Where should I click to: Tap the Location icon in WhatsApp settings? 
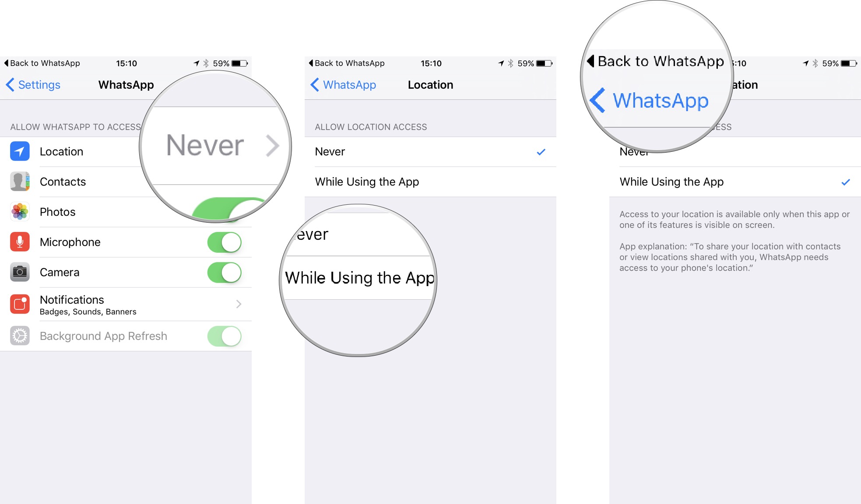pos(21,152)
